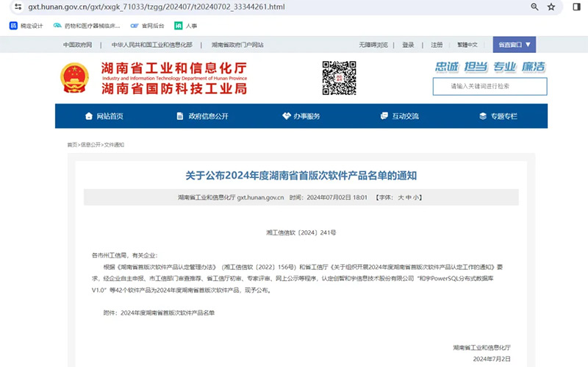Image resolution: width=588 pixels, height=367 pixels.
Task: Go to 网站首页 in navigation bar
Action: [104, 116]
